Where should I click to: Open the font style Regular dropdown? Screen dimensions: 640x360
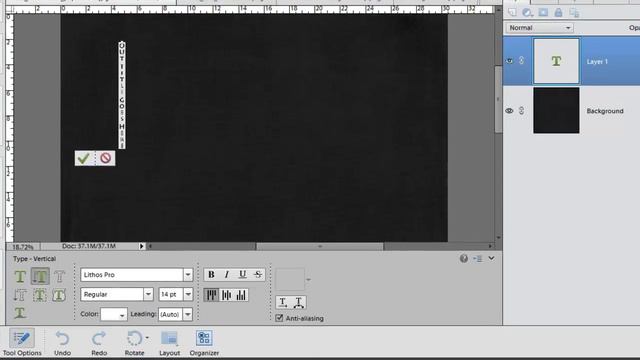click(148, 294)
